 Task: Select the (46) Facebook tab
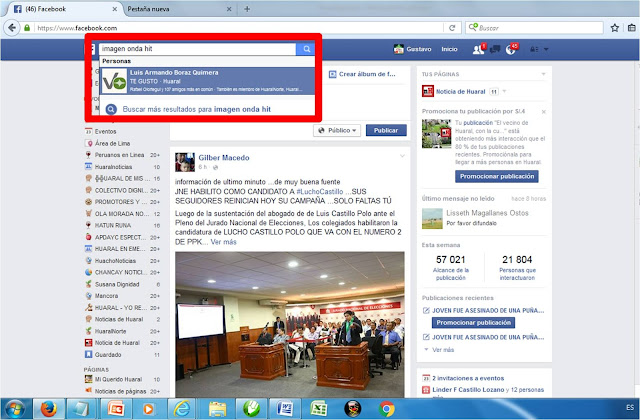click(x=63, y=9)
